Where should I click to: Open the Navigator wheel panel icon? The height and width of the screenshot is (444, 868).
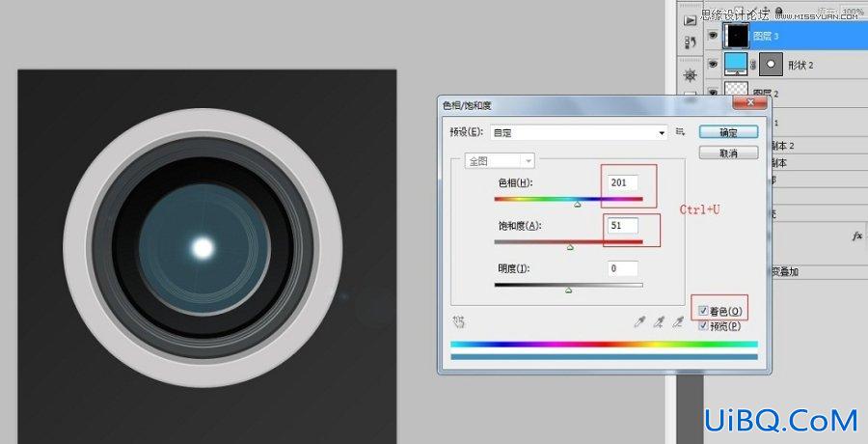(x=690, y=75)
